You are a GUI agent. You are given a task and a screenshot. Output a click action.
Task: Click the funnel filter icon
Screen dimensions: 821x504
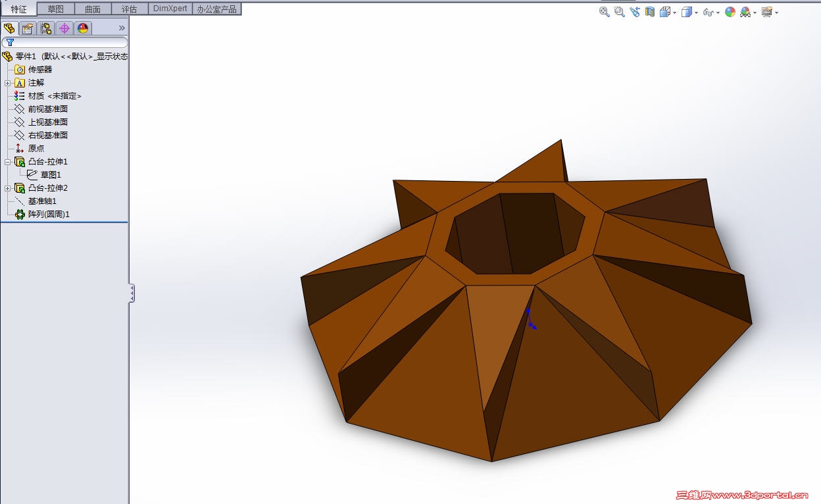point(10,42)
